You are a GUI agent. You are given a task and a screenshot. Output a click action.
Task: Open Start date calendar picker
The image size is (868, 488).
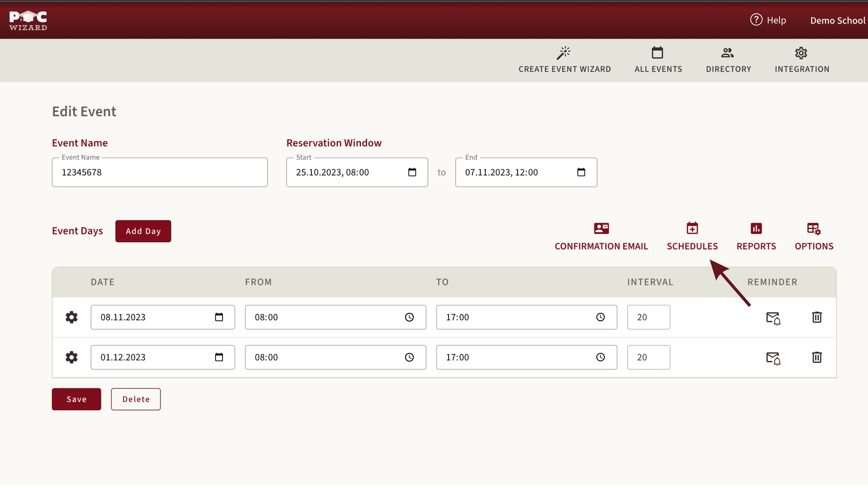pos(412,172)
